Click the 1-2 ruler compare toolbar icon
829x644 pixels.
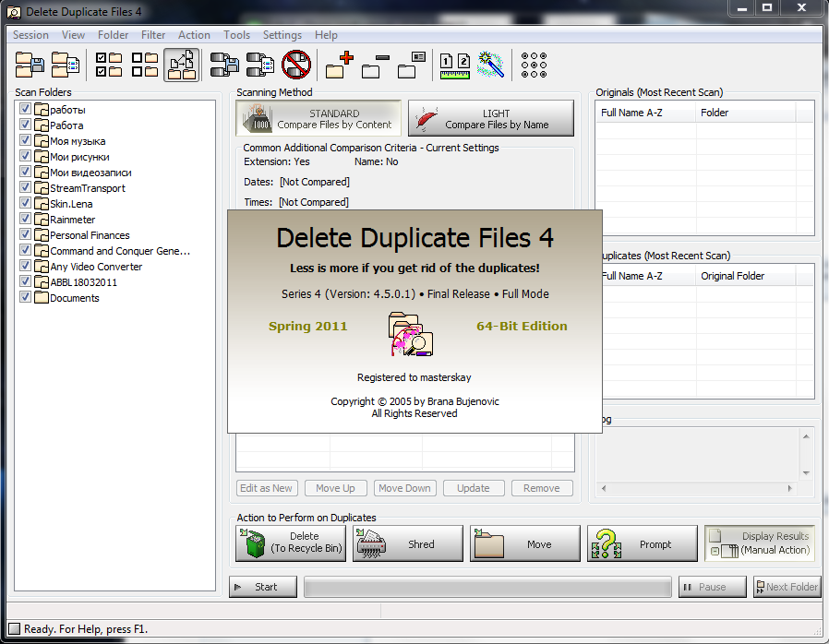(455, 66)
